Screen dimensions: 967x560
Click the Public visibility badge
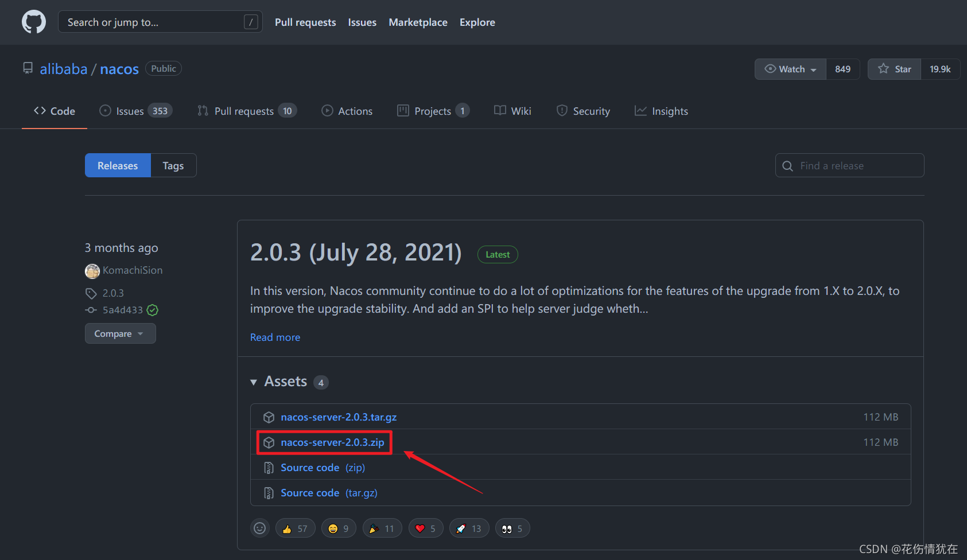pyautogui.click(x=164, y=68)
